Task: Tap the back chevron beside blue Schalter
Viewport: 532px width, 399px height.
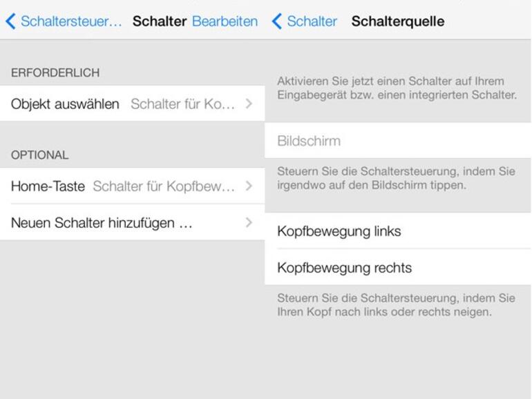Action: pyautogui.click(x=276, y=21)
